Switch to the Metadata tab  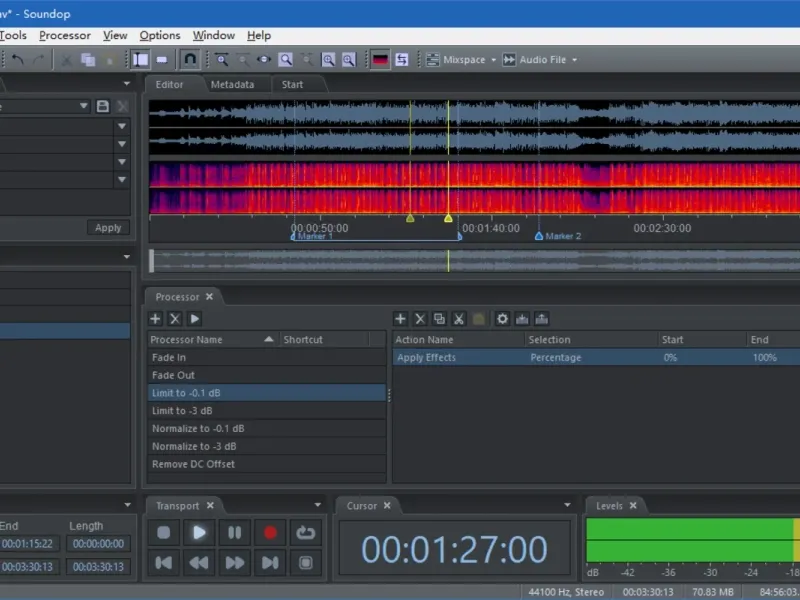[x=232, y=85]
